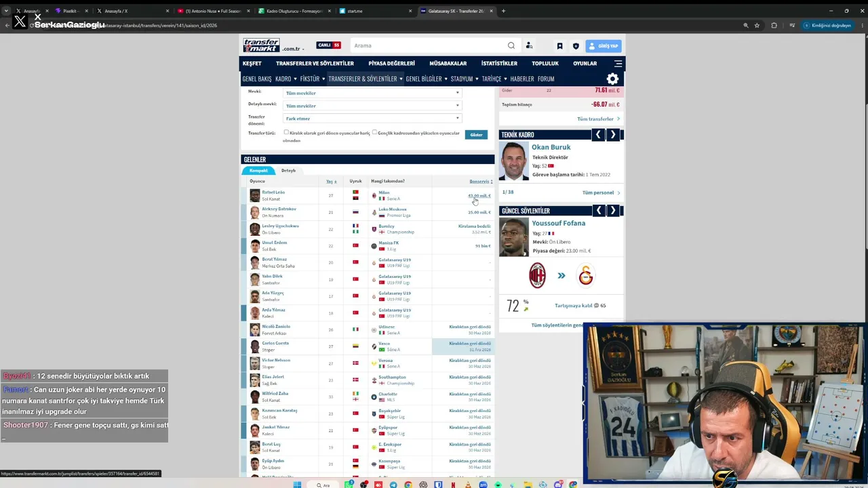Viewport: 868px width, 488px height.
Task: Click the search magnifier icon
Action: pos(511,45)
